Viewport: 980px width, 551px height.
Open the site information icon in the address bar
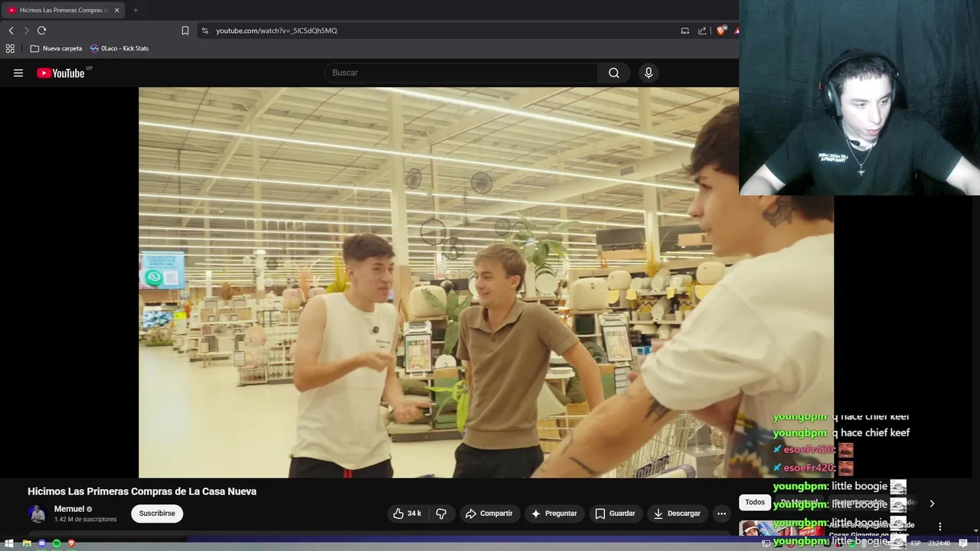pos(204,31)
